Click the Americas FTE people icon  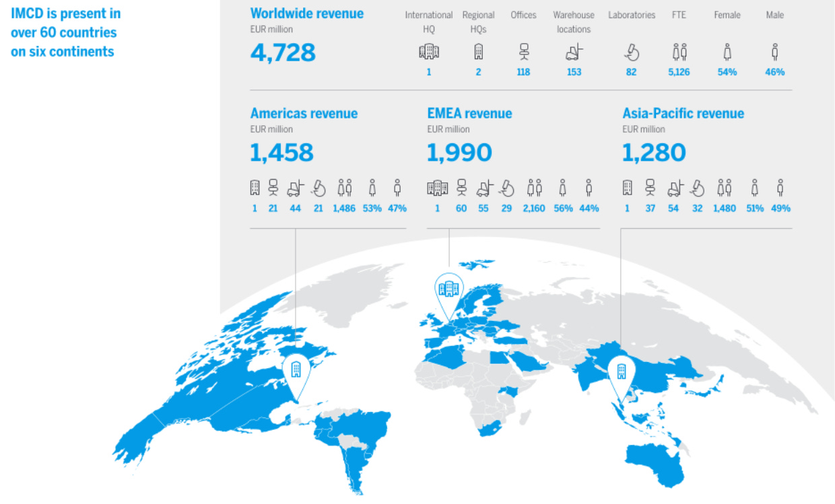click(x=345, y=187)
